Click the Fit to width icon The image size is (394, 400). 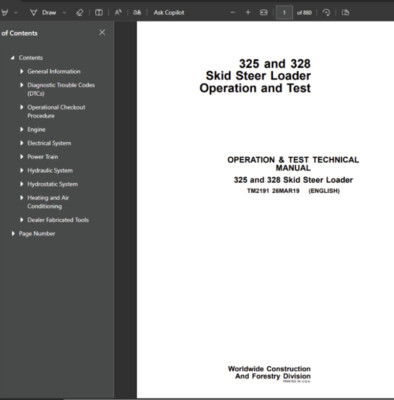(264, 13)
